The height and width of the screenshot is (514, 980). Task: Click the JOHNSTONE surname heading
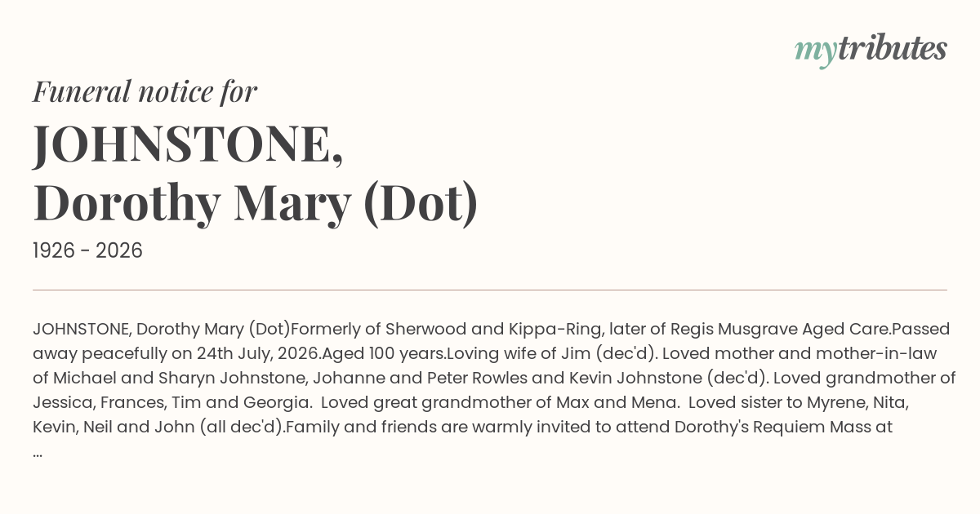188,144
